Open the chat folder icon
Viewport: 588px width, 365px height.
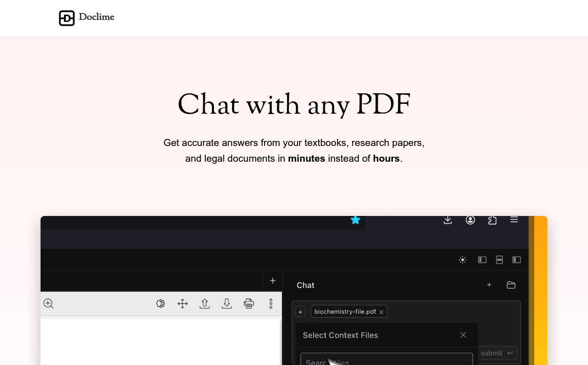(x=511, y=285)
